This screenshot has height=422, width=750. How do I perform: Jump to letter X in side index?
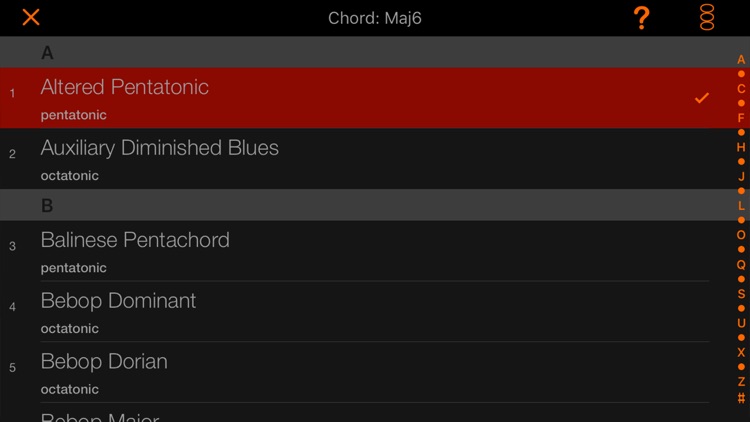[741, 352]
